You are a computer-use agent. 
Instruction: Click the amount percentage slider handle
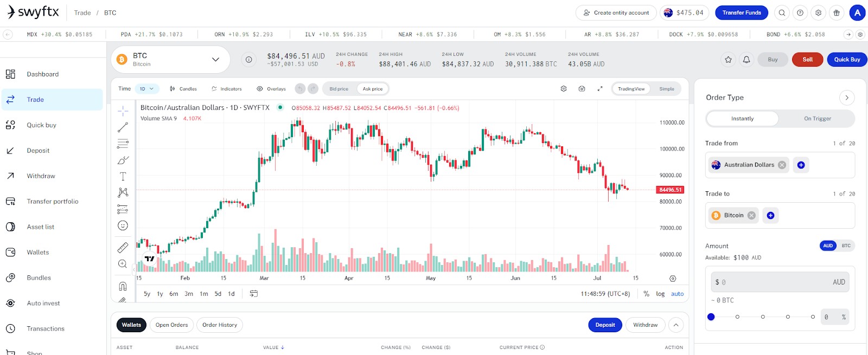click(711, 317)
